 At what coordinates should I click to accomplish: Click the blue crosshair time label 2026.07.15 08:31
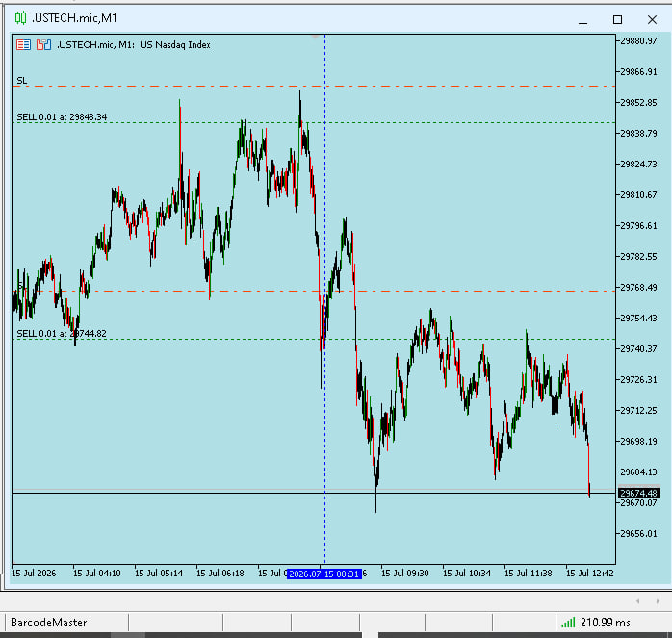click(x=324, y=574)
